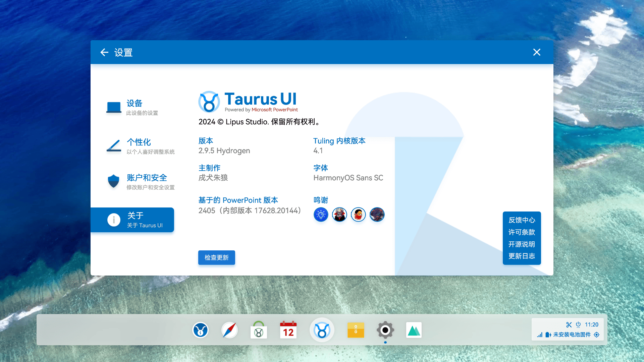Screen dimensions: 644x362
Task: Click the lightbulb contributor avatar under 鸣谢
Action: [321, 215]
